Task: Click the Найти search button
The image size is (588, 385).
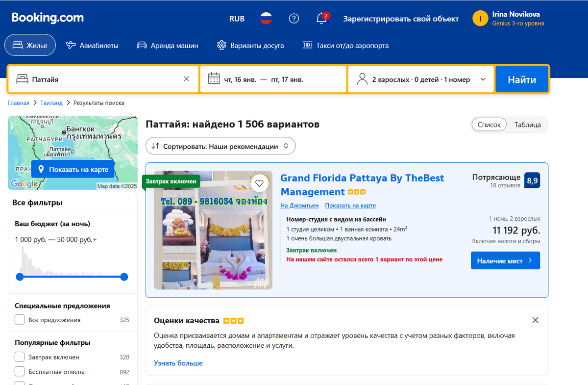Action: [x=521, y=79]
